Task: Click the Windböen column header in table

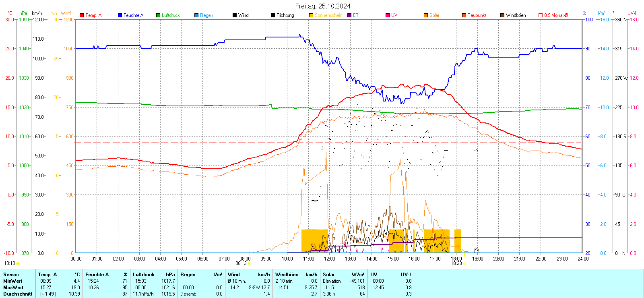Action: click(287, 275)
